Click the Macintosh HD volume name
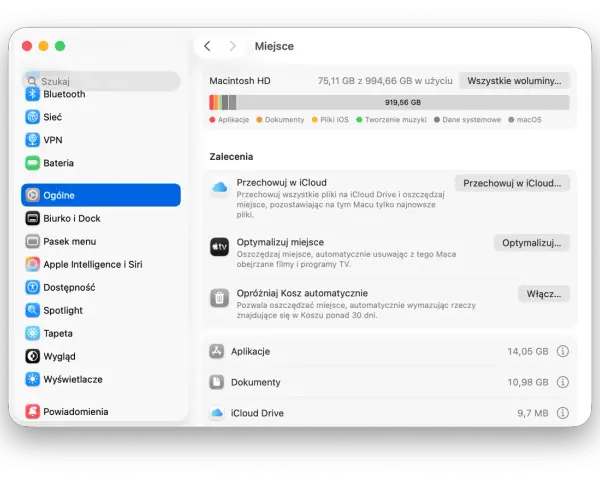This screenshot has width=600, height=480. (x=240, y=81)
